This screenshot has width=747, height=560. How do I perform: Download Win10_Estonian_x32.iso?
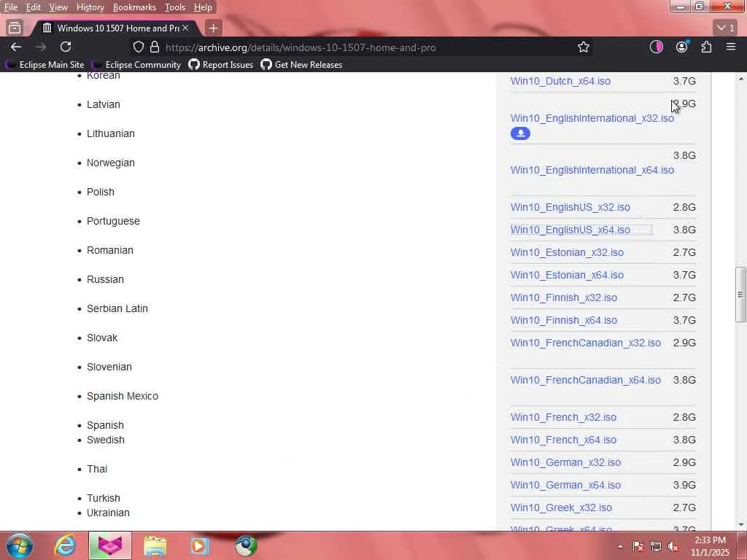(567, 252)
